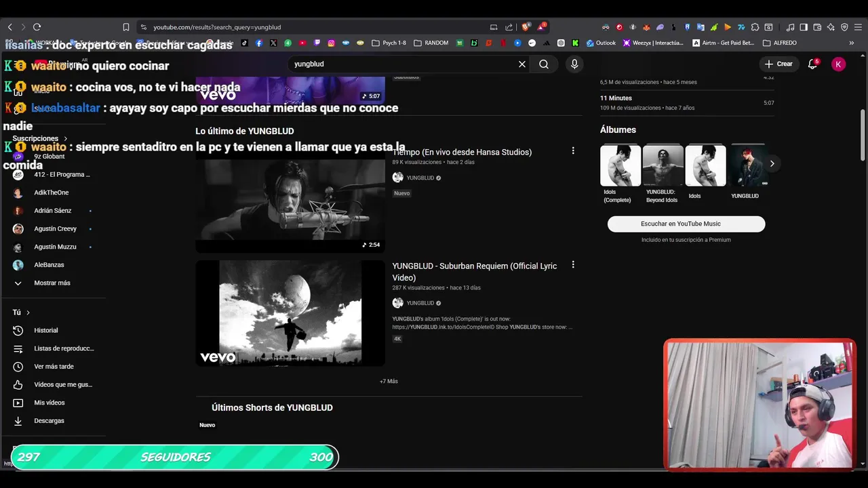Open the Instagram bookmark
Screen dimensions: 868x488
[331, 43]
